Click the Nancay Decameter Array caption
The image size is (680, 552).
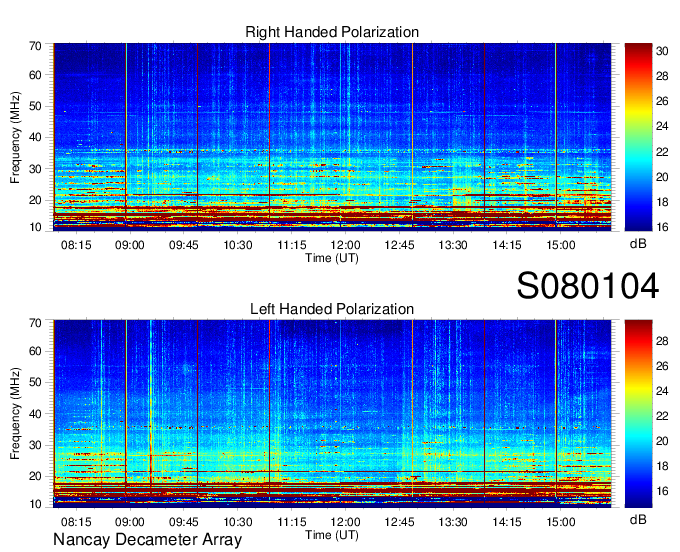147,540
